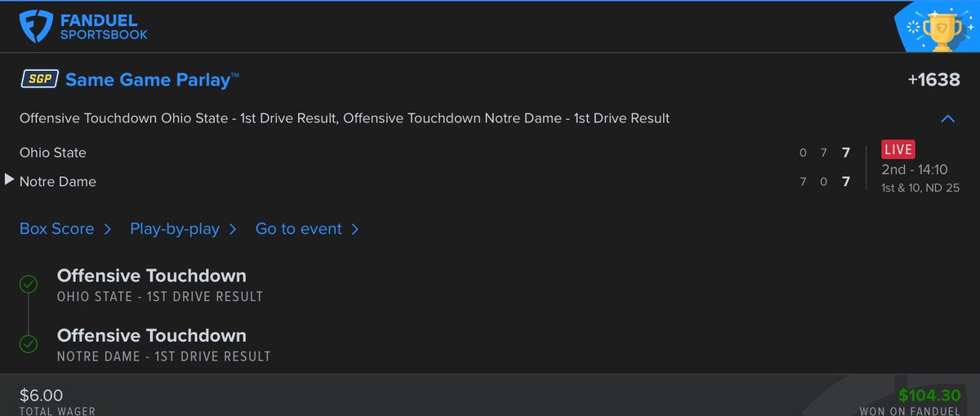This screenshot has height=416, width=980.
Task: Click the Ohio State leg green checkmark
Action: tap(29, 285)
